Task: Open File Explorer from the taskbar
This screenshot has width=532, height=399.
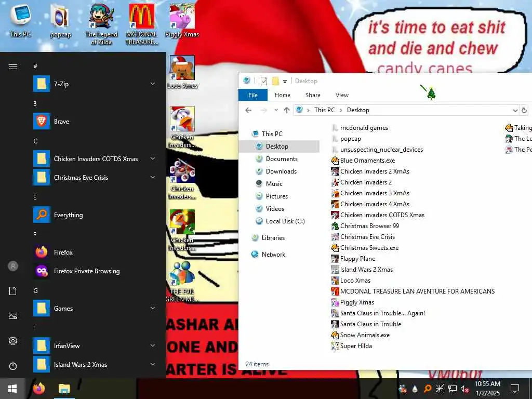Action: click(x=64, y=389)
